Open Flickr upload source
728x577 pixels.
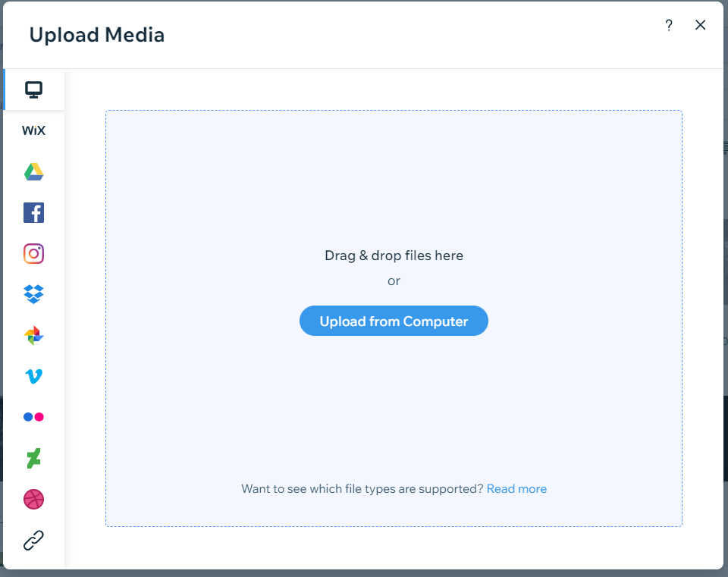click(34, 417)
